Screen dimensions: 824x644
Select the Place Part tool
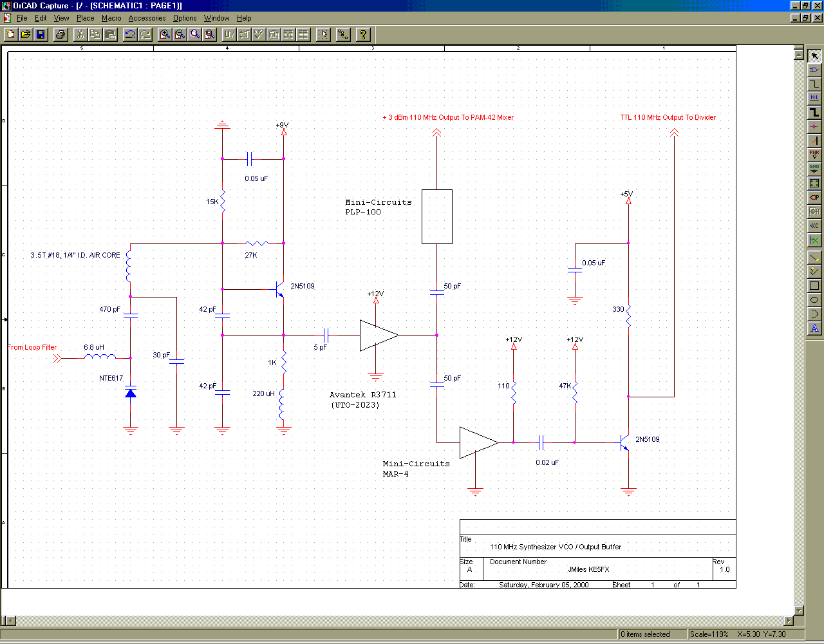coord(814,70)
